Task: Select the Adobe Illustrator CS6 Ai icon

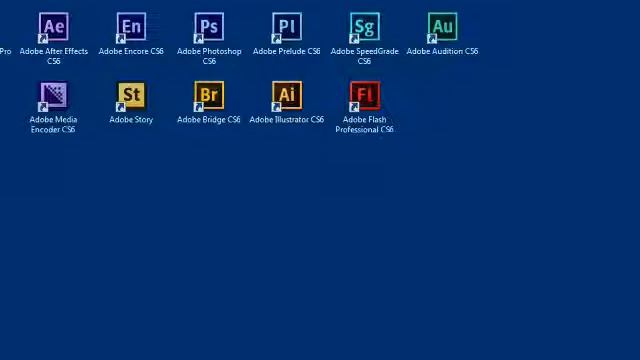Action: coord(287,96)
